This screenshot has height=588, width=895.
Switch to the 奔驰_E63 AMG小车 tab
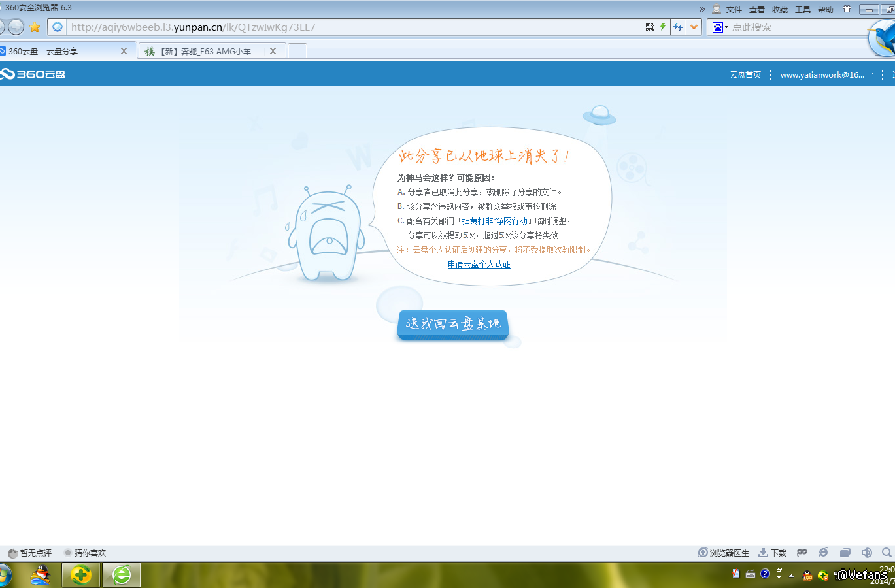(212, 51)
